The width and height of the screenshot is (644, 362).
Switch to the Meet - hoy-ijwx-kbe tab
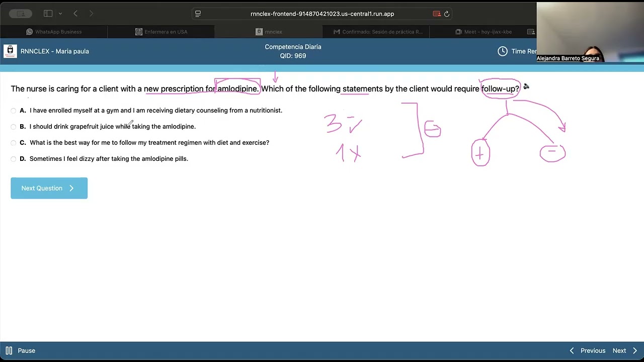[x=483, y=32]
